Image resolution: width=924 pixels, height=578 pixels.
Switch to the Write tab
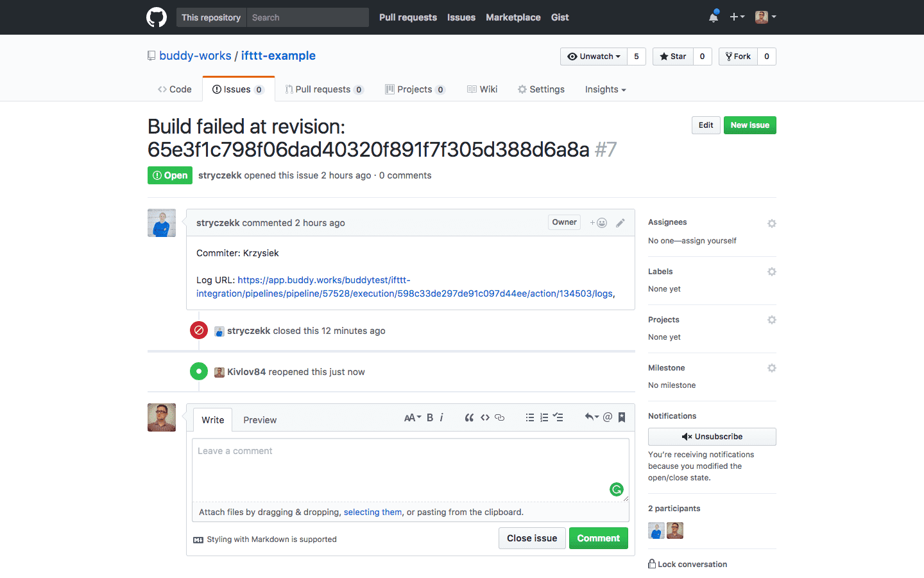coord(213,420)
